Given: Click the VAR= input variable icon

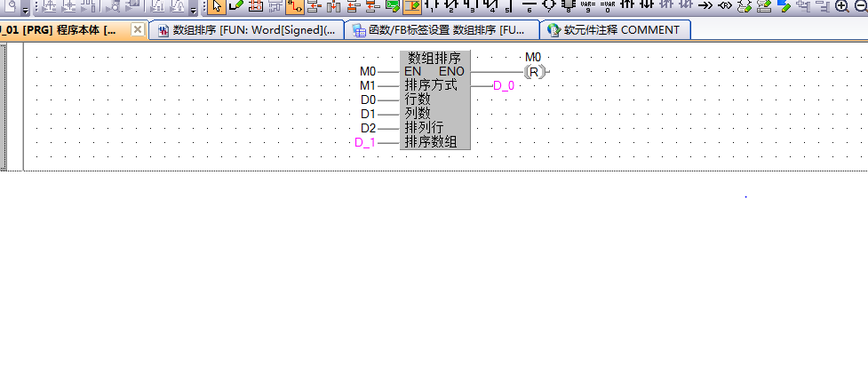Looking at the screenshot, I should [x=587, y=6].
